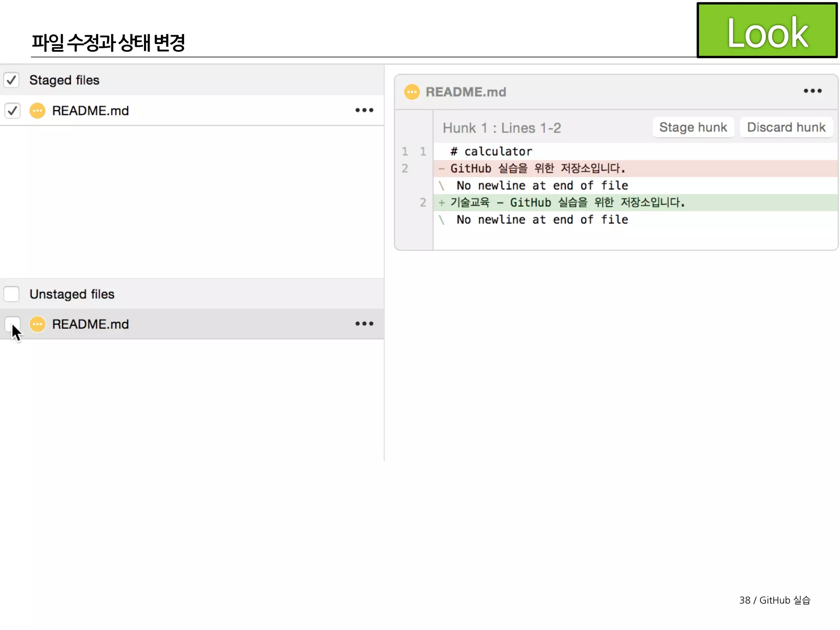Click the modified status icon of staged README.md
Image resolution: width=840 pixels, height=630 pixels.
pyautogui.click(x=37, y=110)
